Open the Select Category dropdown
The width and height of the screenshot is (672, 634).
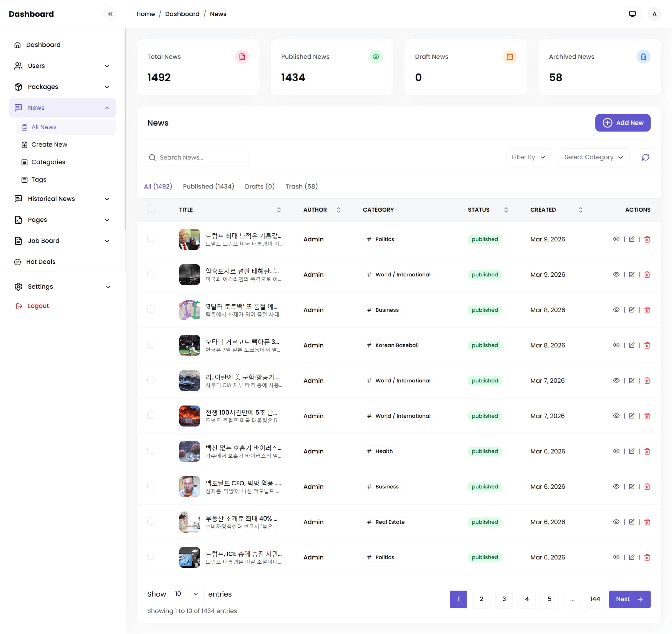(x=594, y=157)
